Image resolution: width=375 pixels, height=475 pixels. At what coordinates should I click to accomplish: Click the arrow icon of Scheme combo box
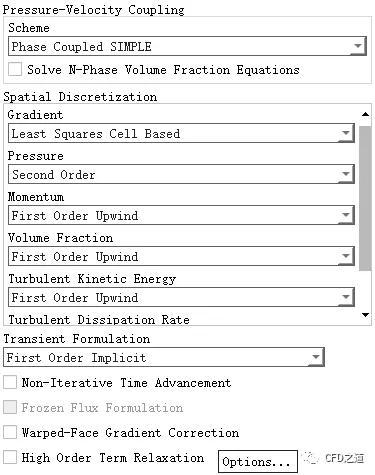[358, 46]
